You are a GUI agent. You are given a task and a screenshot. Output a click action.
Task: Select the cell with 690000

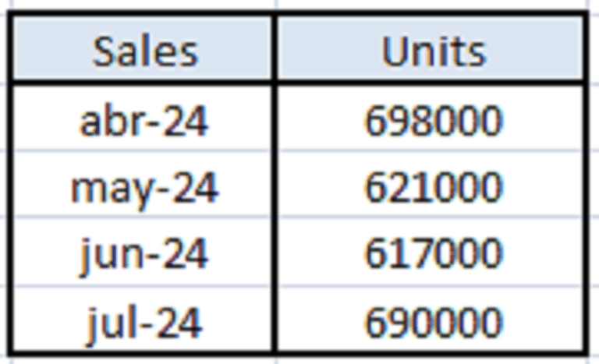[433, 322]
